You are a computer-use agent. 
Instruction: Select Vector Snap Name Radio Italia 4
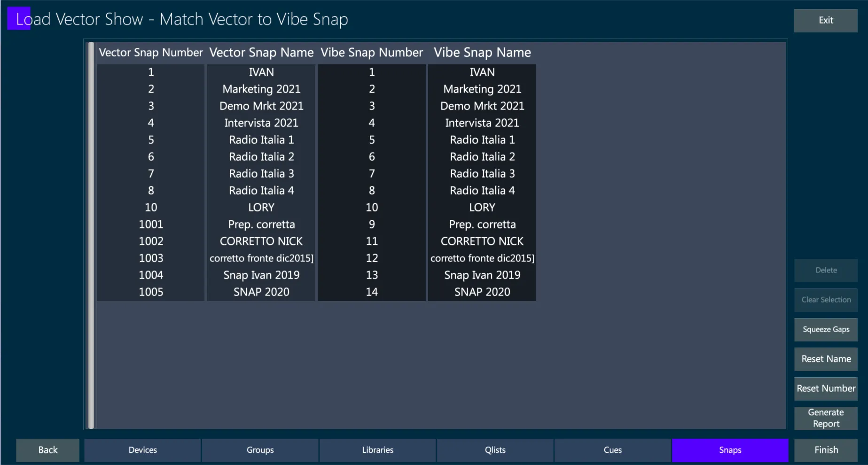pos(261,191)
